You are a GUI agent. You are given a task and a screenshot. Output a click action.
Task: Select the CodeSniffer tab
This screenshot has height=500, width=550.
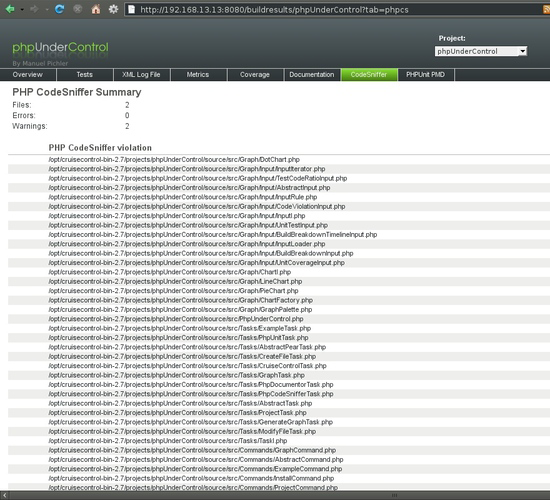(369, 74)
